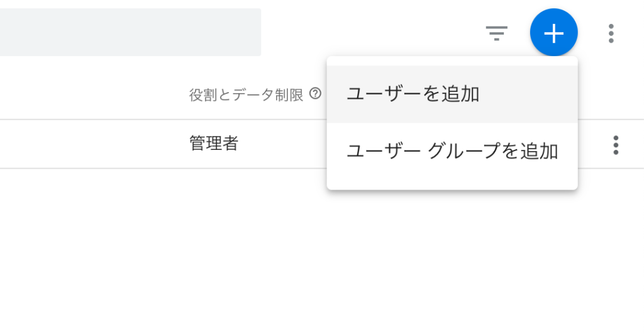Tap the circled question mark help icon
Image resolution: width=644 pixels, height=335 pixels.
pyautogui.click(x=315, y=94)
